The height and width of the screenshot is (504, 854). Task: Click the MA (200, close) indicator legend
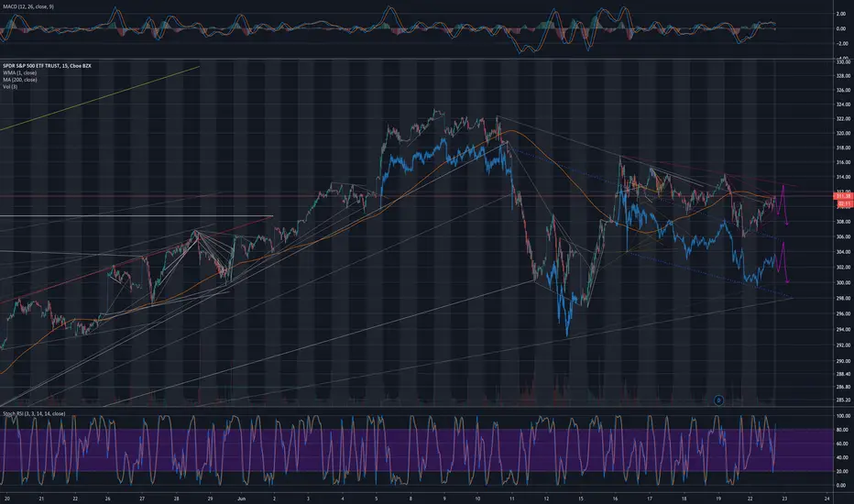pyautogui.click(x=19, y=80)
